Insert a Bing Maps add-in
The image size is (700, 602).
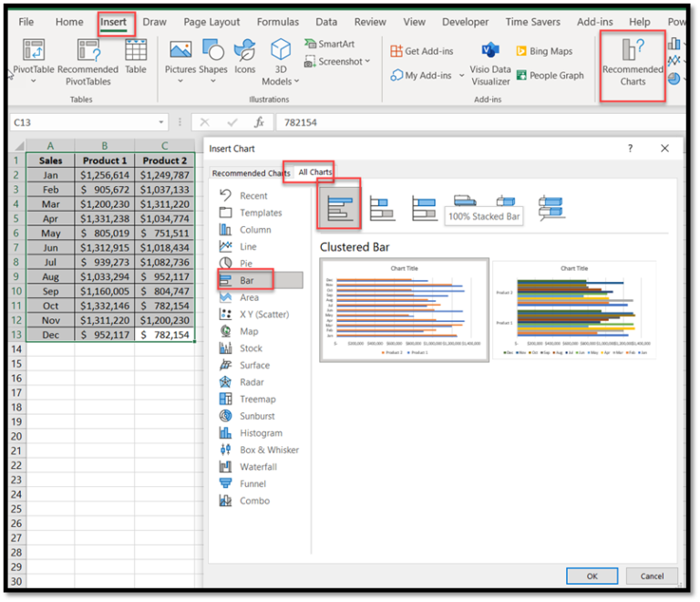click(x=544, y=51)
